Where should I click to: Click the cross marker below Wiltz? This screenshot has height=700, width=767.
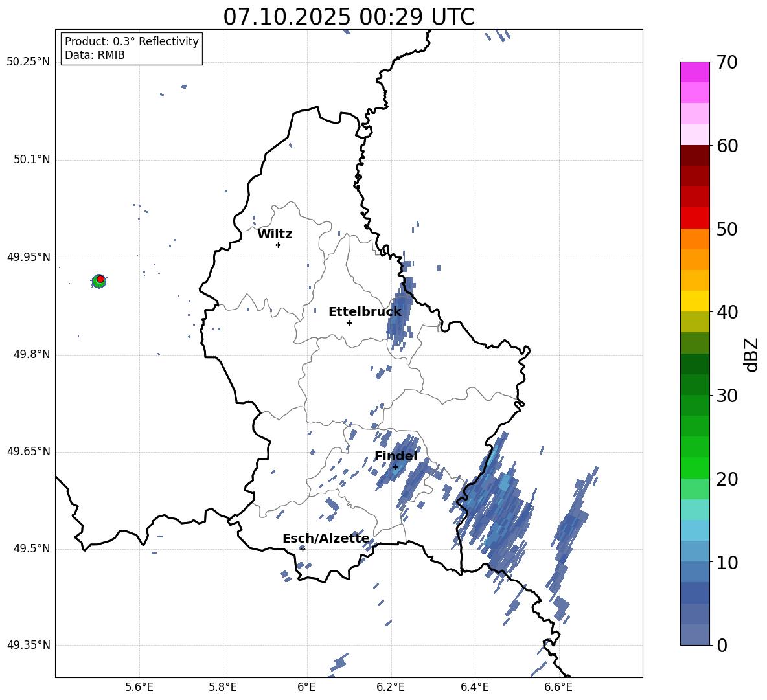pyautogui.click(x=278, y=245)
